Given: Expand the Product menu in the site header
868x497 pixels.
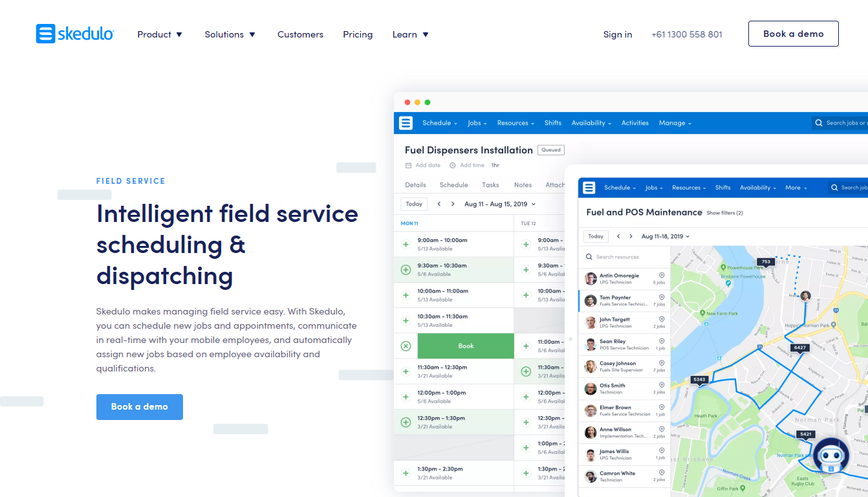Looking at the screenshot, I should [160, 34].
